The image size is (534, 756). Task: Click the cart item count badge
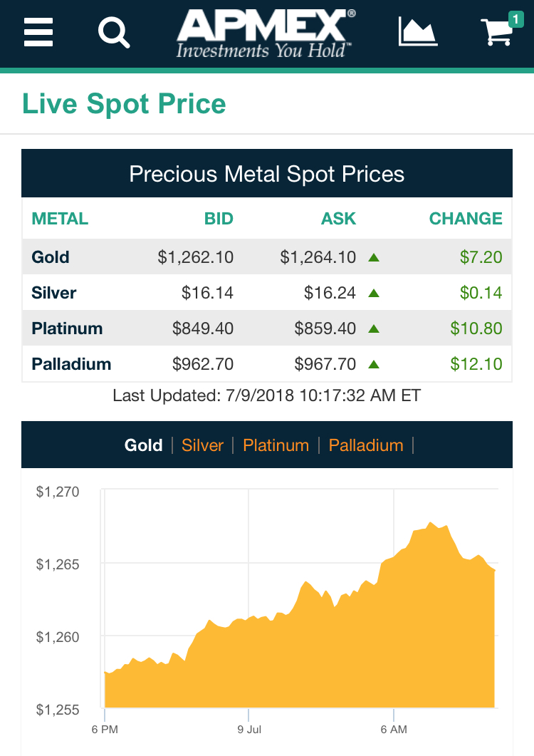pyautogui.click(x=515, y=19)
